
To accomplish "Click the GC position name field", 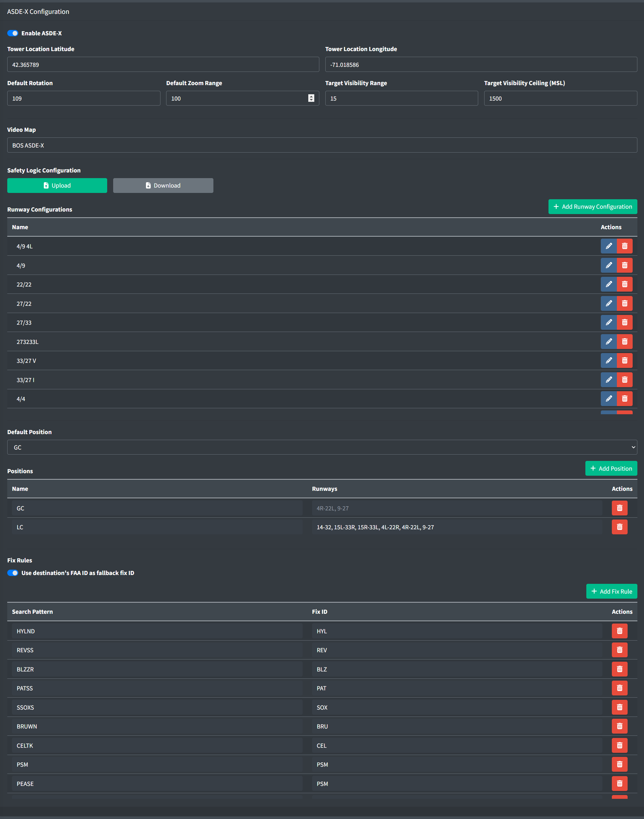I will (157, 508).
